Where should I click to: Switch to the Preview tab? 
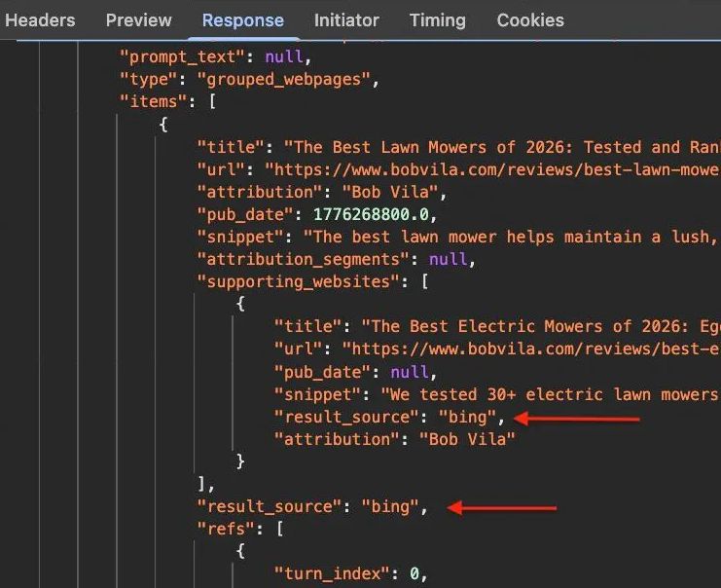(x=138, y=20)
